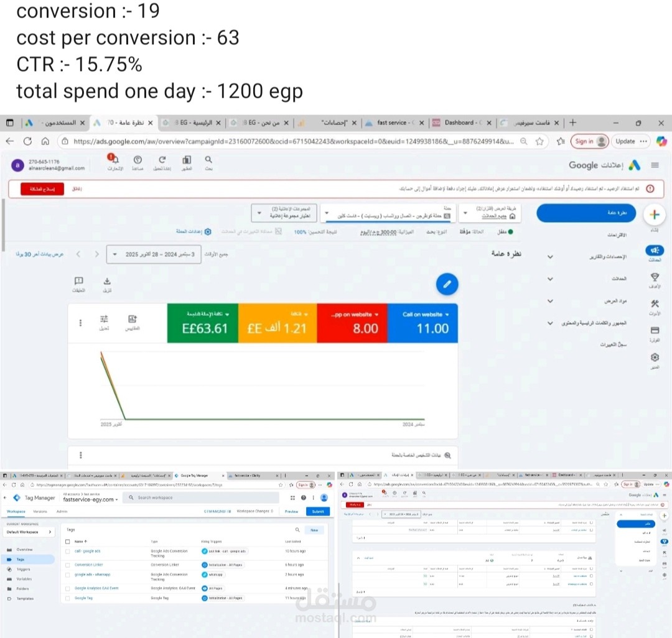Click the browser Refresh button in the main window
The width and height of the screenshot is (672, 638).
coord(27,141)
